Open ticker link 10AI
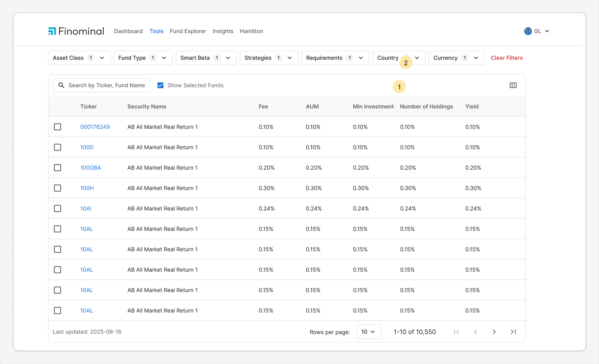The image size is (599, 364). [86, 208]
